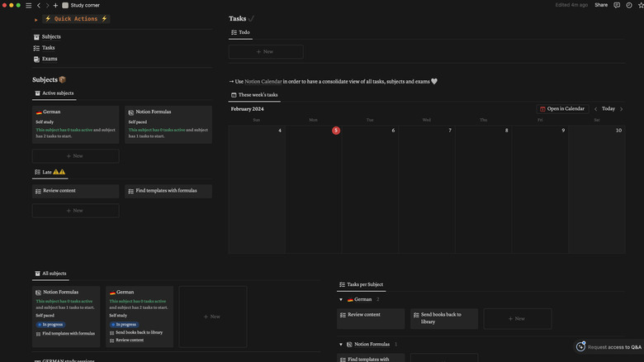
Task: Collapse the German task group
Action: pos(342,299)
